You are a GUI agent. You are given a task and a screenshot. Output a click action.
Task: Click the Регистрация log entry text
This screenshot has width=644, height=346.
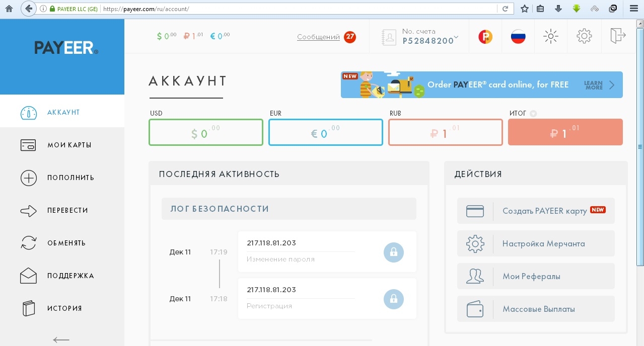pos(269,306)
